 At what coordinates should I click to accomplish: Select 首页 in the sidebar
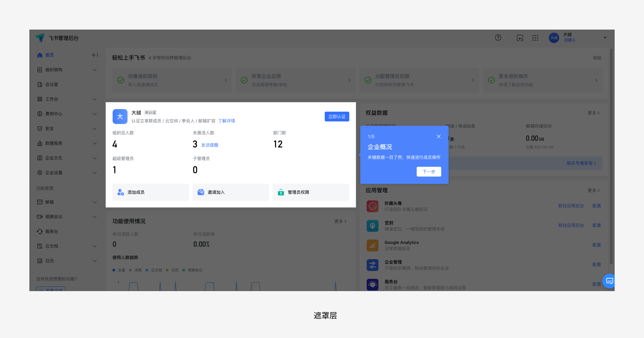click(49, 55)
